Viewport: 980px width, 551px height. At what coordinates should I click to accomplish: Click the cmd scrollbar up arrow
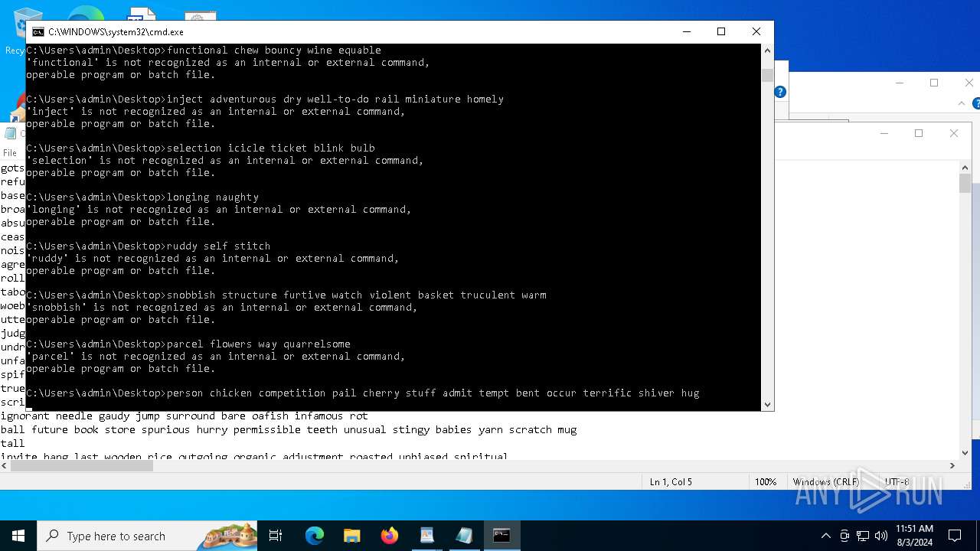coord(767,51)
